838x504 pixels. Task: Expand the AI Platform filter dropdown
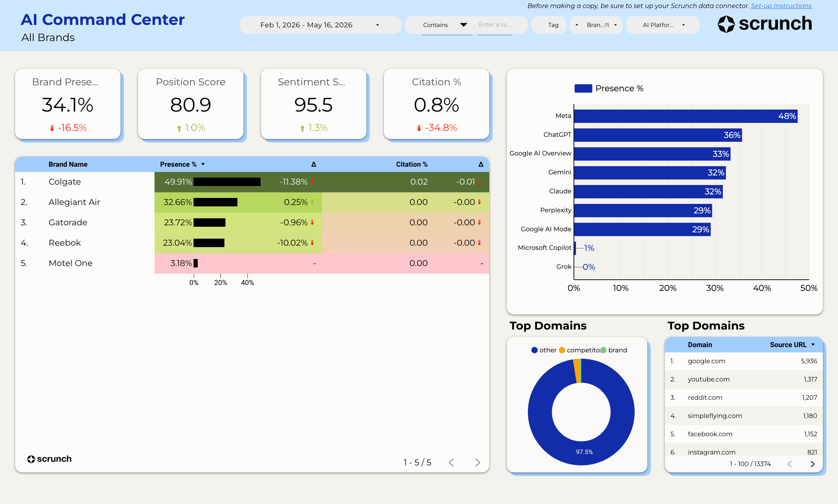point(663,25)
